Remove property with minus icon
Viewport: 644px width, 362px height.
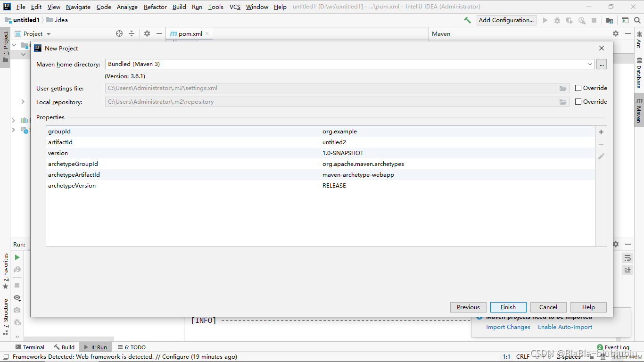(x=601, y=144)
